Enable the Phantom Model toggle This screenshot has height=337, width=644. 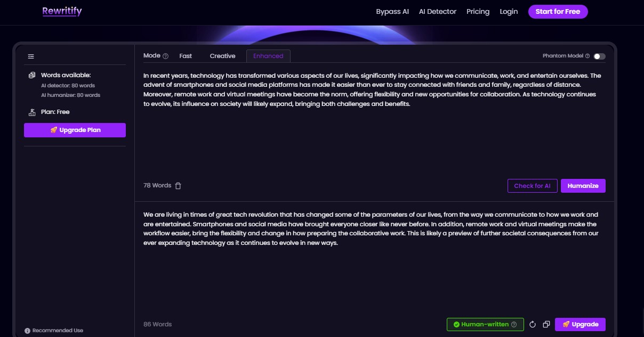coord(599,56)
